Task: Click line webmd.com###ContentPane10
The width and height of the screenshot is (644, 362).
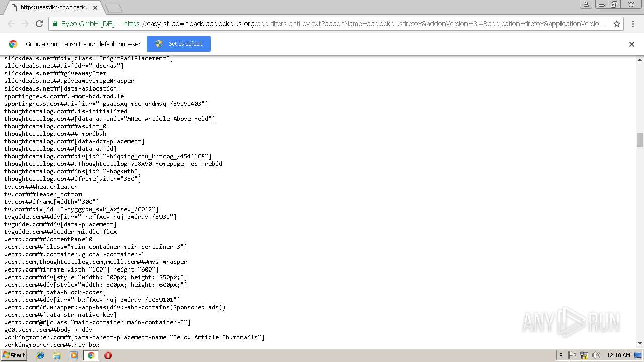Action: click(x=48, y=239)
